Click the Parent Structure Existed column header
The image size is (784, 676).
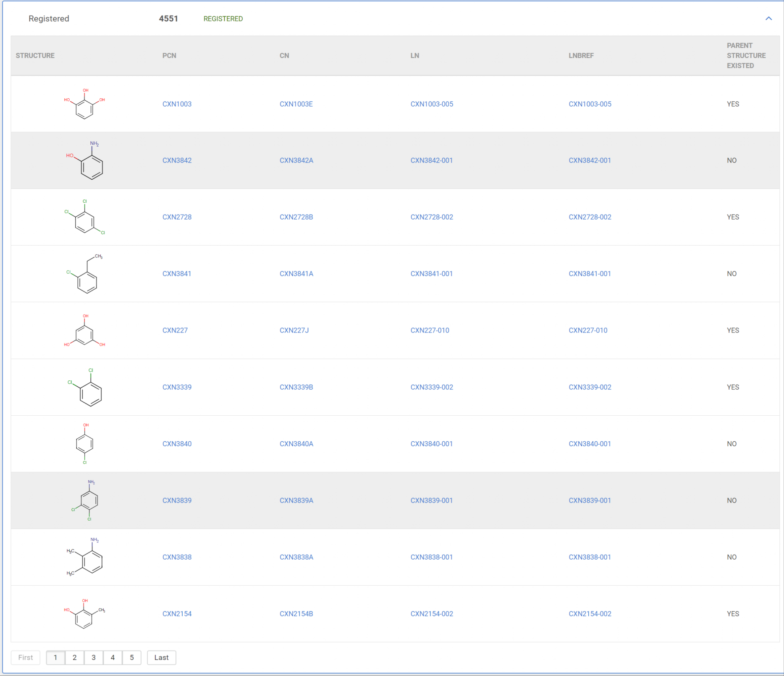(x=746, y=55)
